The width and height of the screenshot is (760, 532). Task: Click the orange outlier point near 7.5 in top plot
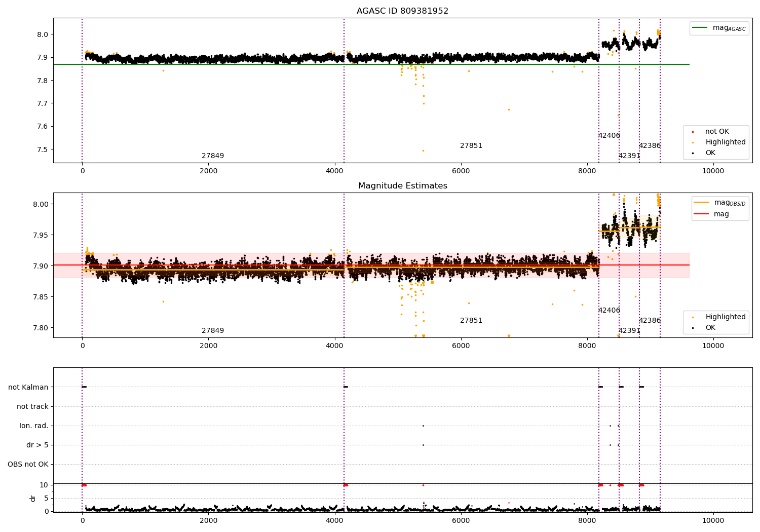pyautogui.click(x=423, y=150)
